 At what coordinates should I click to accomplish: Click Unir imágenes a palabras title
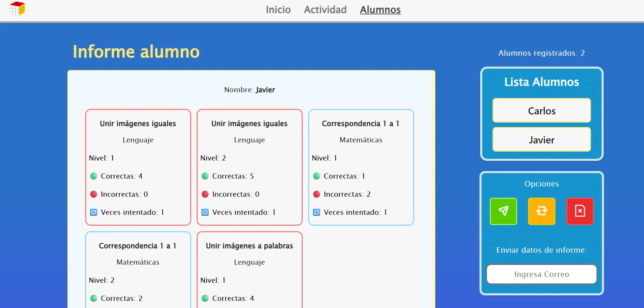249,246
